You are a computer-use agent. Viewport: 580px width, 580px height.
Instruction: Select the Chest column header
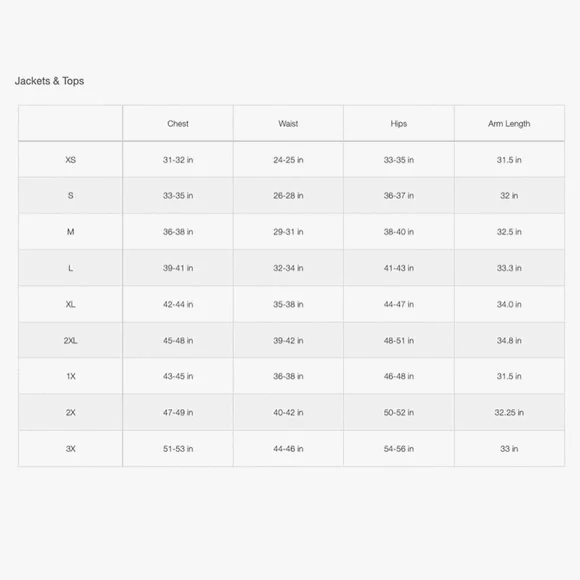[178, 124]
